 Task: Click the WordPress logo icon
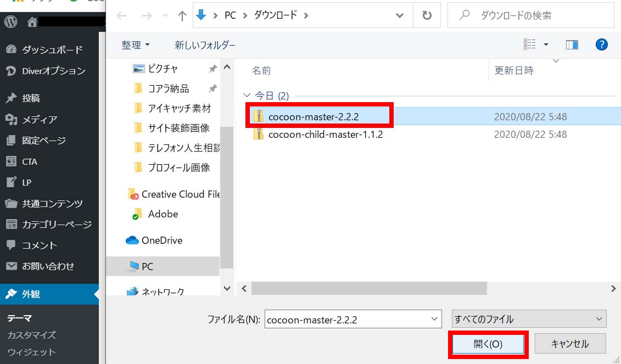pyautogui.click(x=11, y=22)
